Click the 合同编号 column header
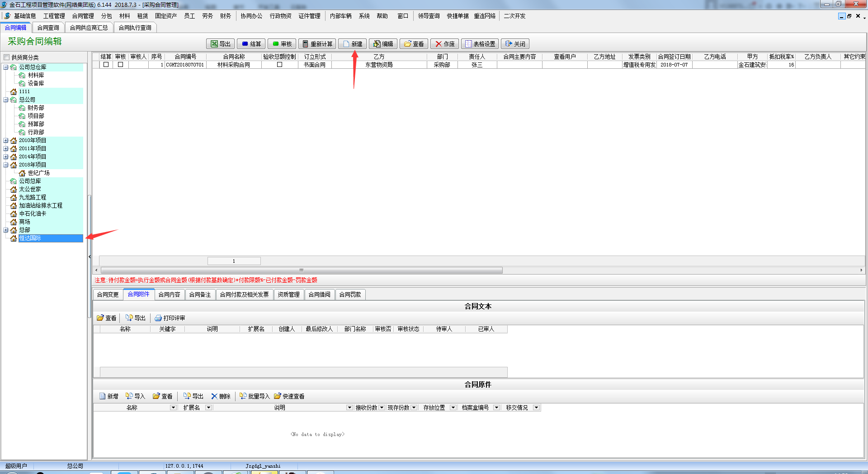Viewport: 868px width, 474px height. pyautogui.click(x=185, y=57)
